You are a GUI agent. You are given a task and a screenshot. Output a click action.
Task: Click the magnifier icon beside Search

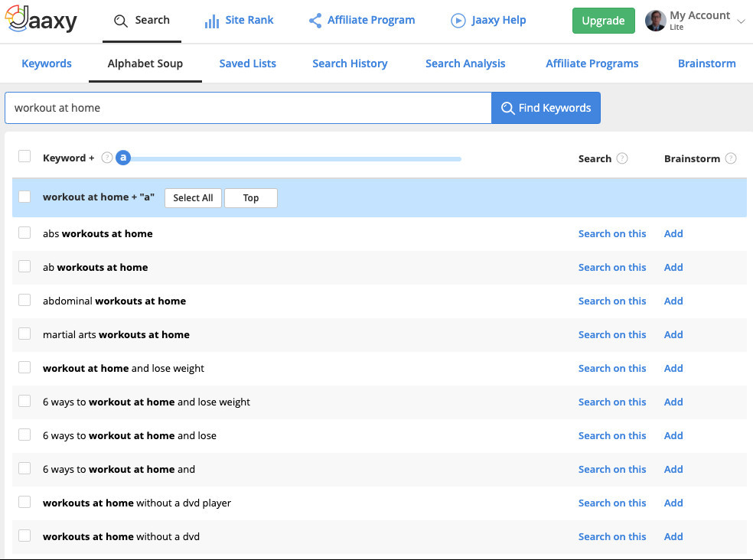click(x=121, y=21)
